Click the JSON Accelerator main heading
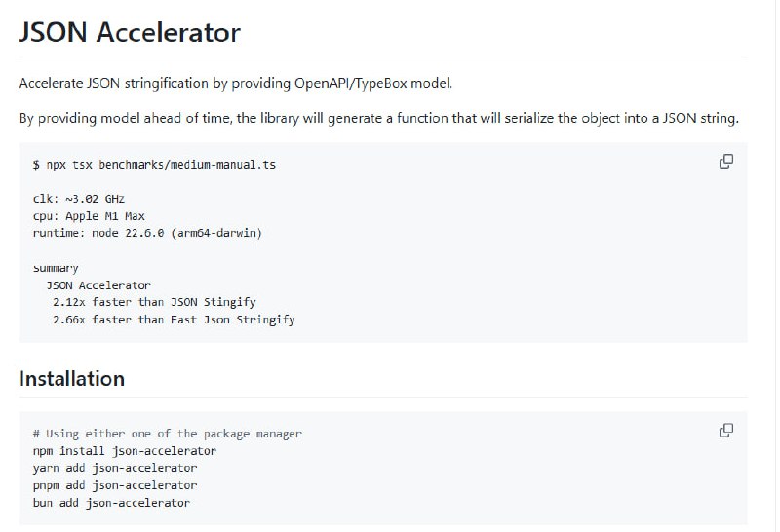 130,32
